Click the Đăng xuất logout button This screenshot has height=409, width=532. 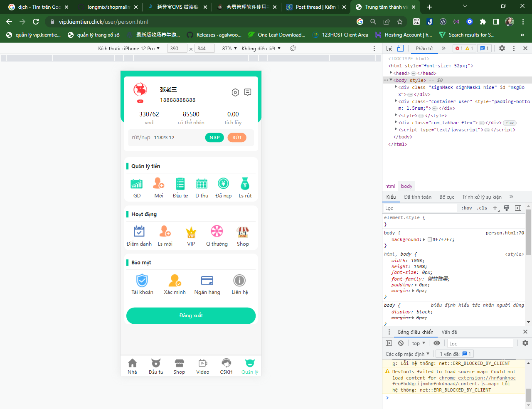tap(191, 315)
